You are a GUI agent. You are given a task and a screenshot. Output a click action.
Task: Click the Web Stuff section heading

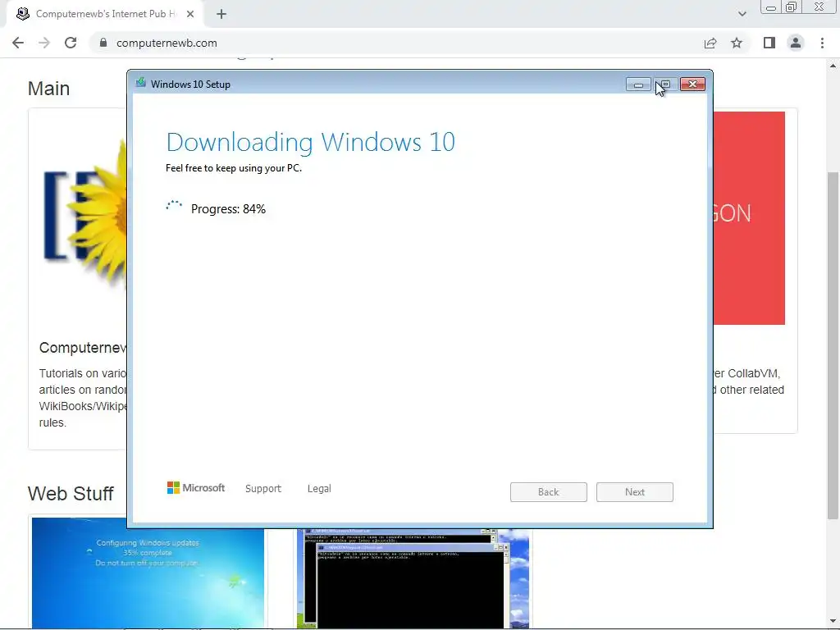pos(71,493)
